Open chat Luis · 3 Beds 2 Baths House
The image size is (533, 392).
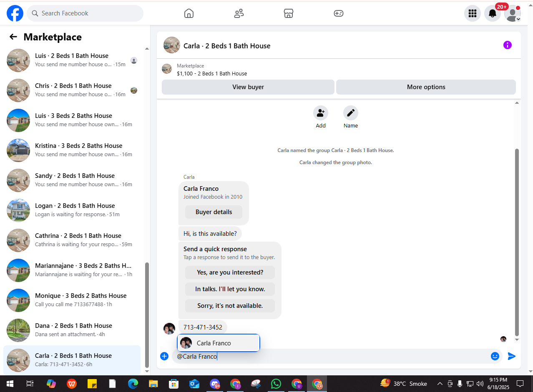pos(72,120)
